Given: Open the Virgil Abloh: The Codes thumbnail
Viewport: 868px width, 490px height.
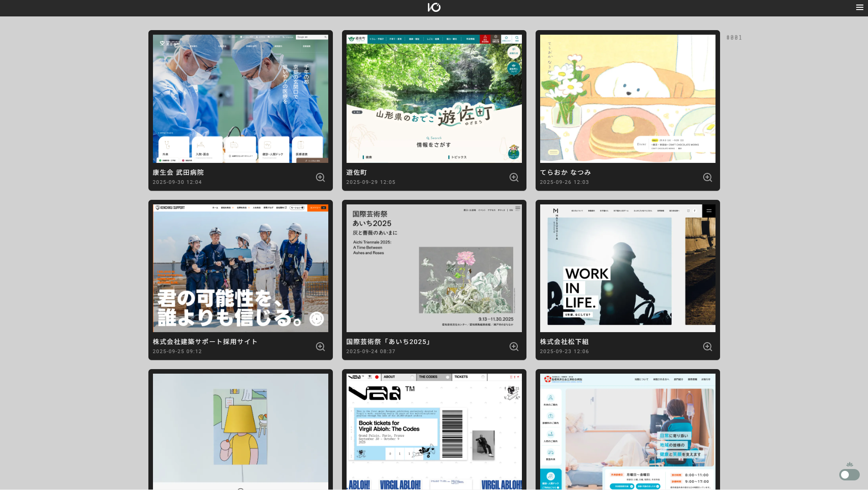Looking at the screenshot, I should [434, 432].
